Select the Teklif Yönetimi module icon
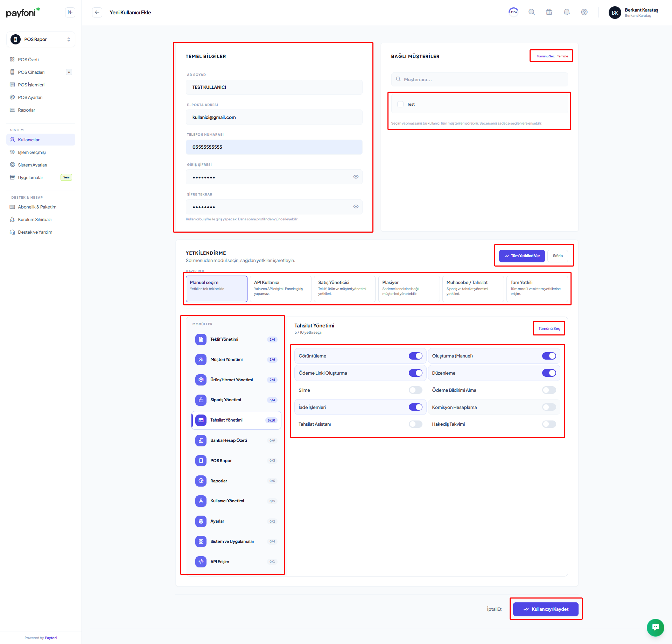The height and width of the screenshot is (644, 672). [201, 339]
